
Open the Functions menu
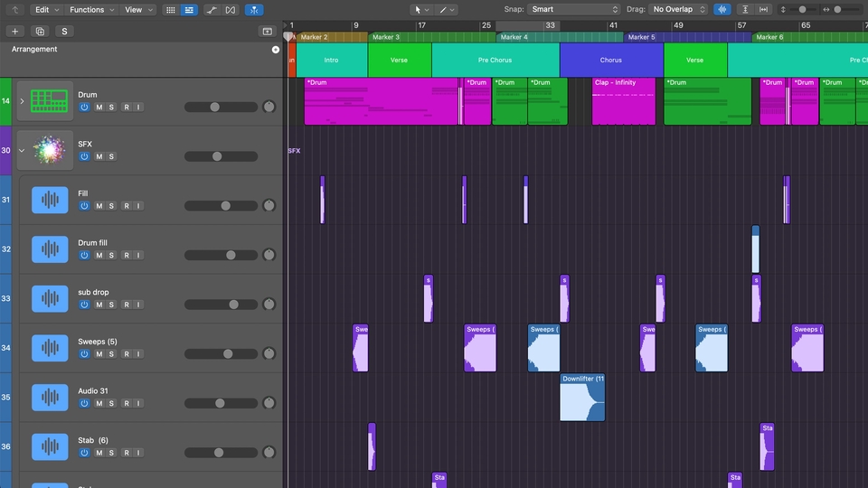point(91,9)
